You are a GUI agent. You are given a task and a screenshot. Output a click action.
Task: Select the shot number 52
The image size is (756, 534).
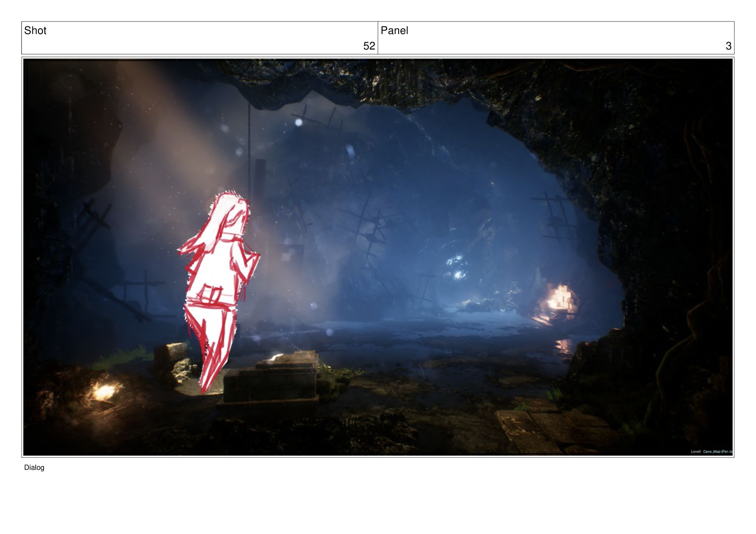pos(369,46)
